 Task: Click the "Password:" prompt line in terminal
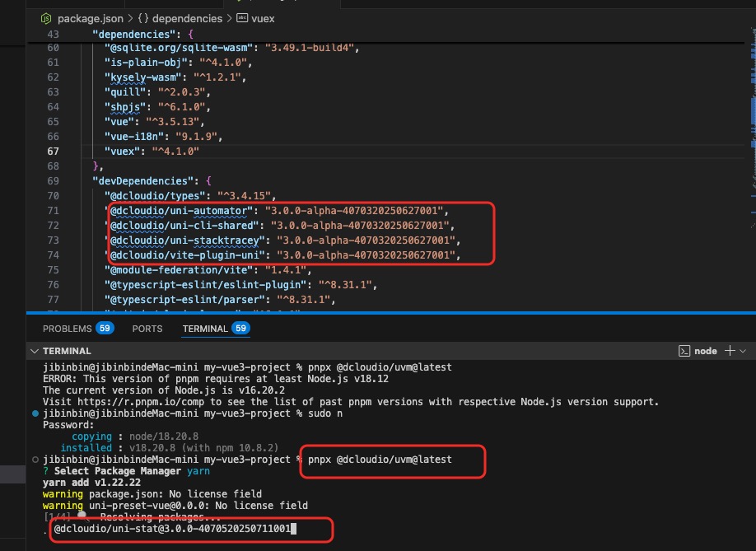pos(68,425)
